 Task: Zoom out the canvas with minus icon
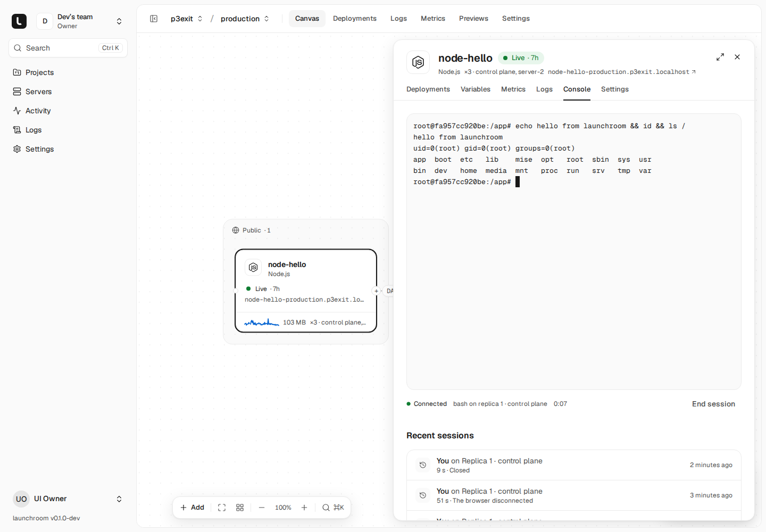[262, 508]
